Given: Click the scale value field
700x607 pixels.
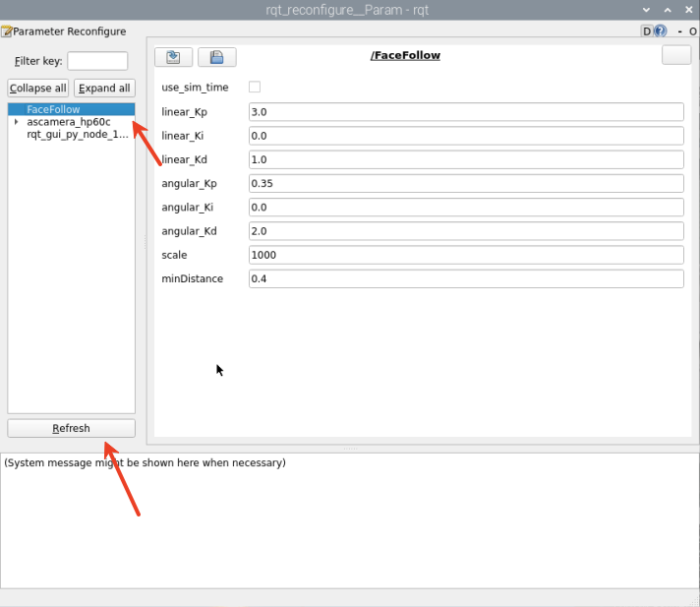Looking at the screenshot, I should 466,255.
